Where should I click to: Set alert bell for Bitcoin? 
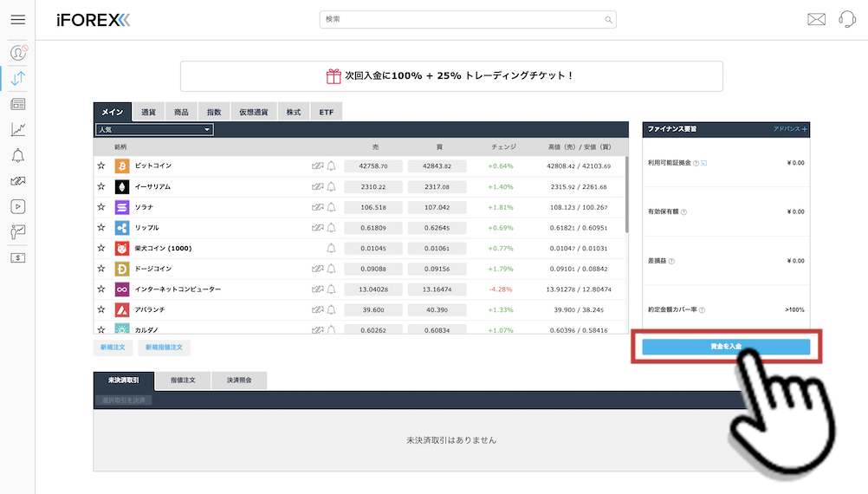[331, 166]
